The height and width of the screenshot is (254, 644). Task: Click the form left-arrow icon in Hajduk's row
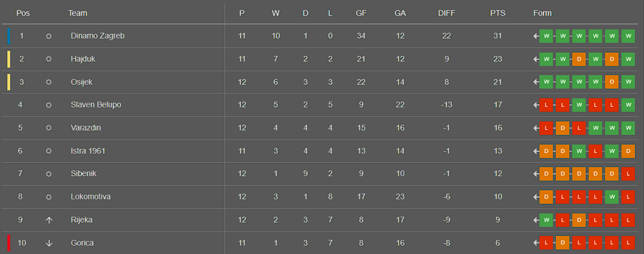536,59
